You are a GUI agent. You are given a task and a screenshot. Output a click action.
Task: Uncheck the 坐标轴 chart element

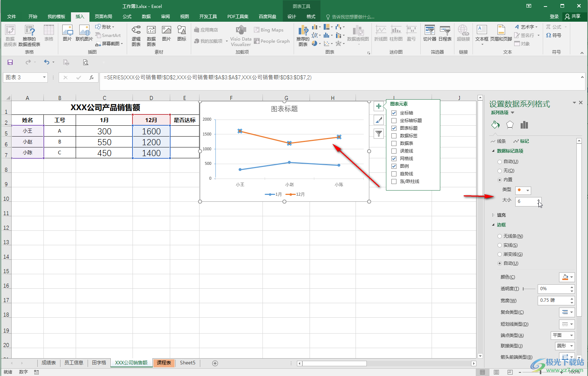pyautogui.click(x=394, y=113)
